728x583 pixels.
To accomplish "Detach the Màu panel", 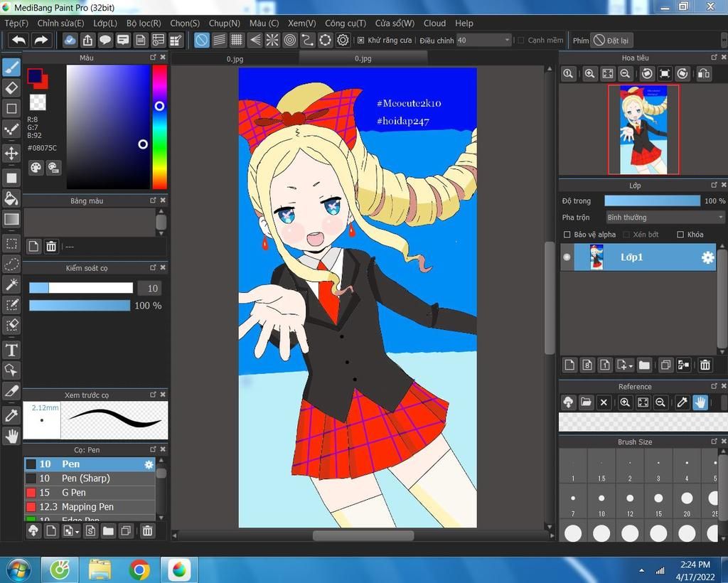I will click(153, 57).
